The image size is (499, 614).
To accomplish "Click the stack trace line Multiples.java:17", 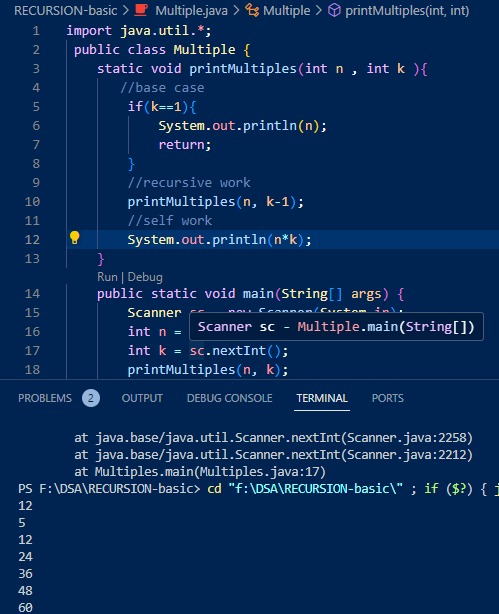I will pos(200,472).
